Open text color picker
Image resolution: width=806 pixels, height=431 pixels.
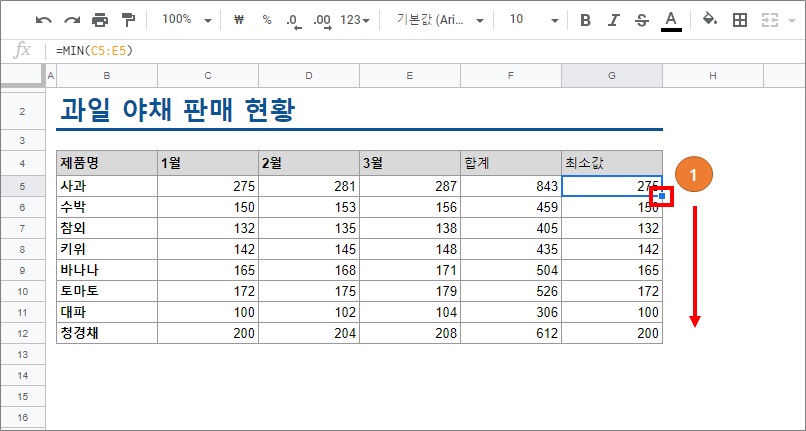[671, 21]
